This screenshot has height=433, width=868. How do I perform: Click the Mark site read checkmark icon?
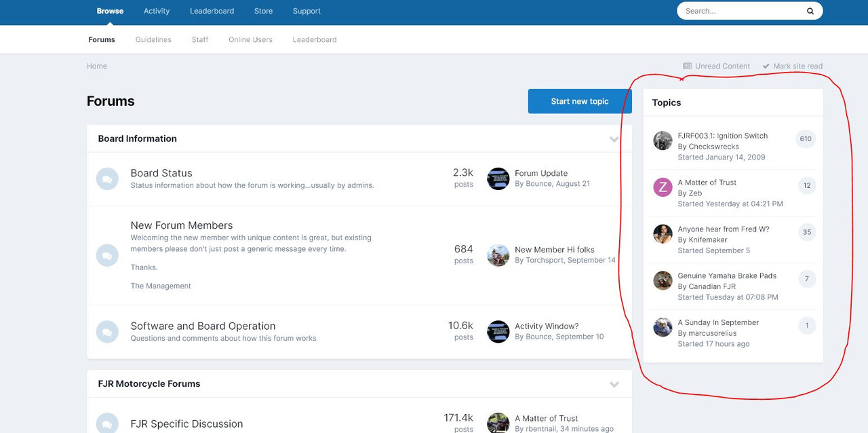[x=766, y=66]
